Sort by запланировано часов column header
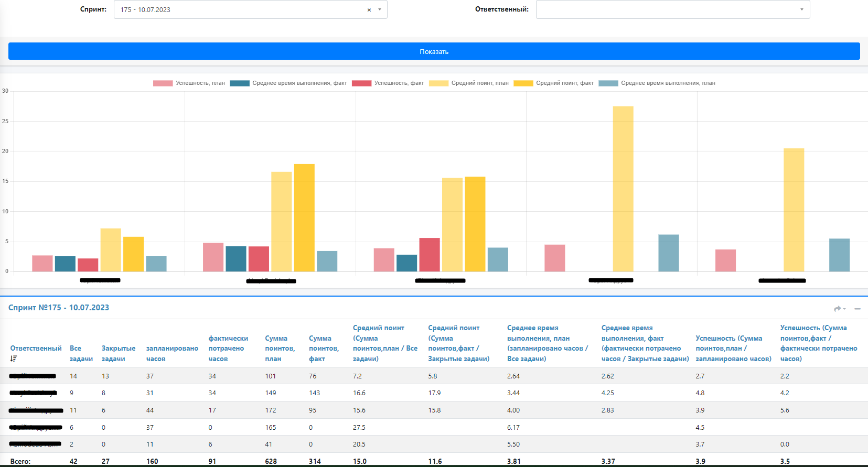 click(x=172, y=353)
